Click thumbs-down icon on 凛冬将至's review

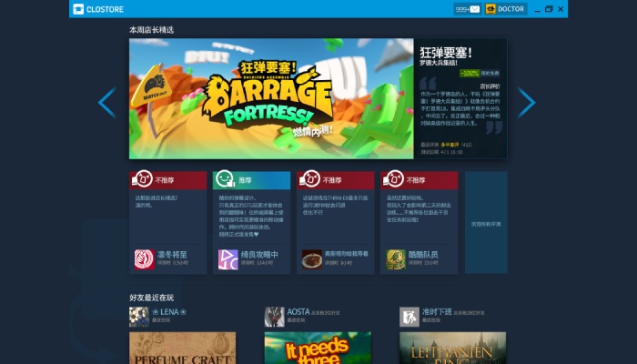point(142,178)
